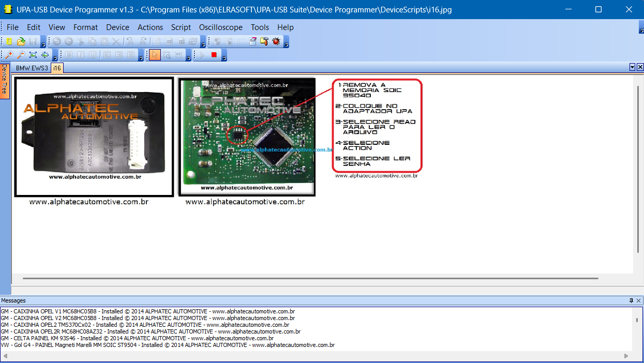Pin the Messages panel
The image size is (644, 363).
coord(631,300)
